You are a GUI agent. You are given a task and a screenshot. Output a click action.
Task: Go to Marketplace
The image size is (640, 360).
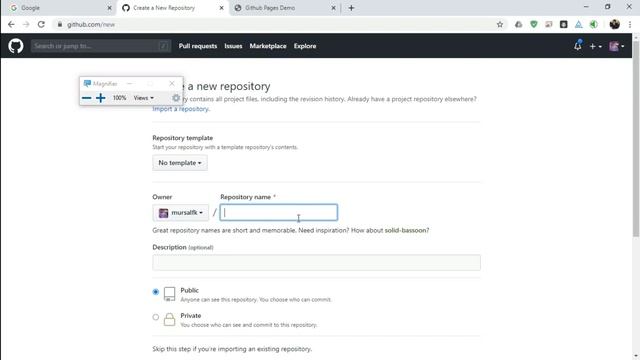(x=268, y=46)
